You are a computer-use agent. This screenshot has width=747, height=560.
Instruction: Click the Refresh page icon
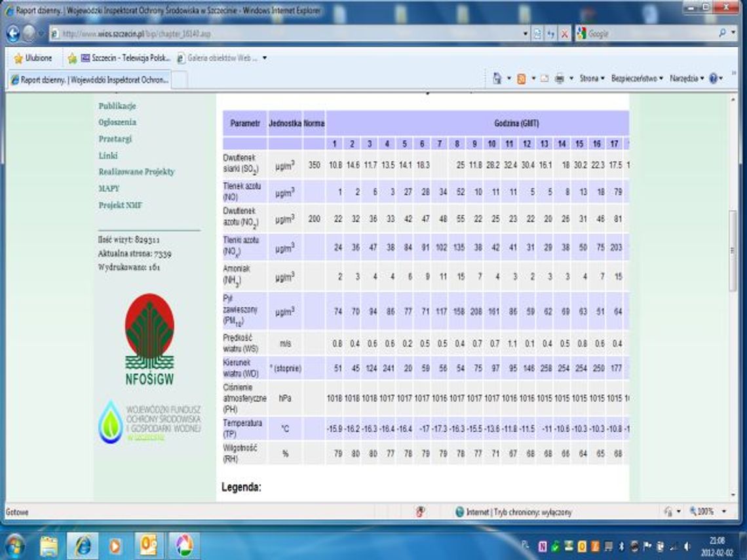pyautogui.click(x=550, y=33)
